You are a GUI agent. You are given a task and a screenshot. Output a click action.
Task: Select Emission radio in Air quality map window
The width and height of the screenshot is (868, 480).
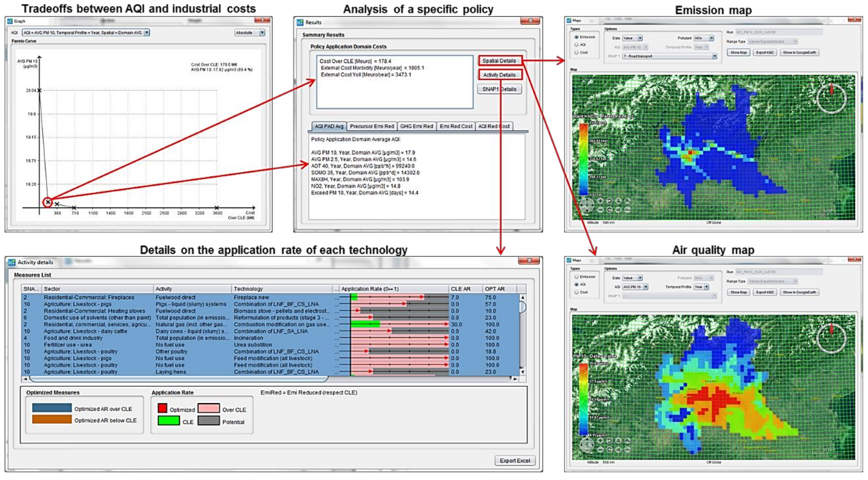(576, 277)
